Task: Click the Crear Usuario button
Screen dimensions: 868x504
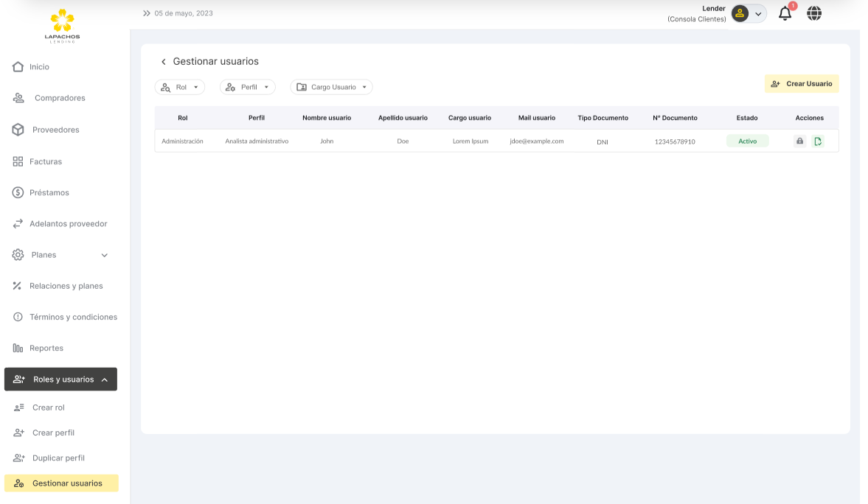Action: [x=802, y=84]
